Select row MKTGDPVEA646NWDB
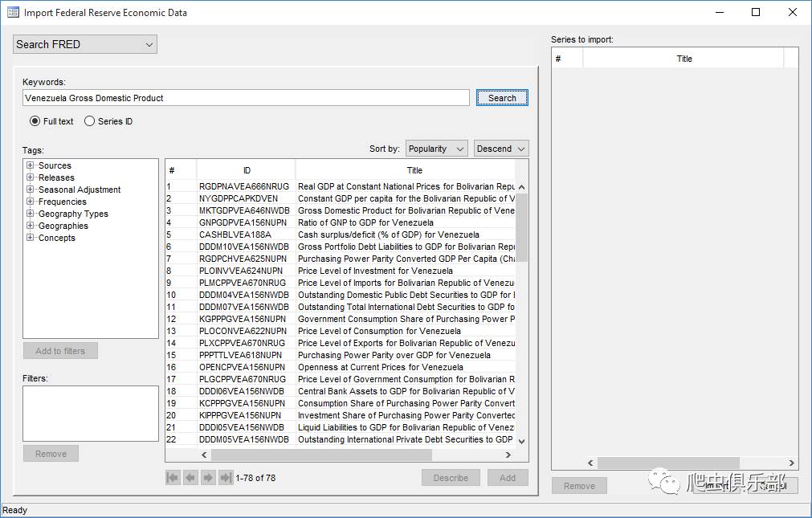The image size is (812, 518). [x=341, y=210]
